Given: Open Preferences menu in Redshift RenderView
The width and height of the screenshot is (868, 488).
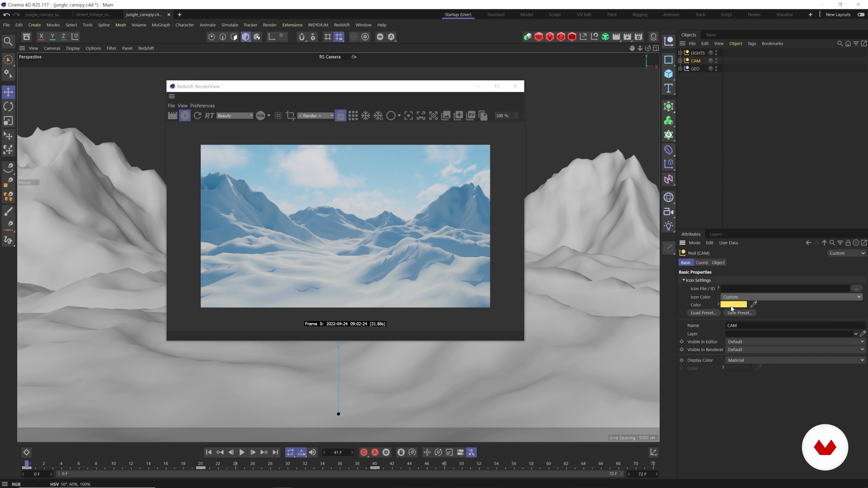Looking at the screenshot, I should pos(202,106).
